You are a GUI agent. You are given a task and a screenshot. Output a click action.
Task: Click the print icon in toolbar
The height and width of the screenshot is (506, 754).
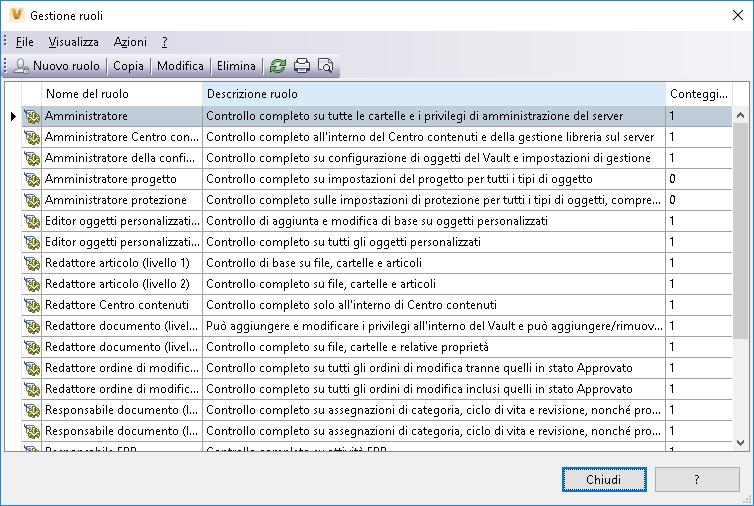coord(302,66)
